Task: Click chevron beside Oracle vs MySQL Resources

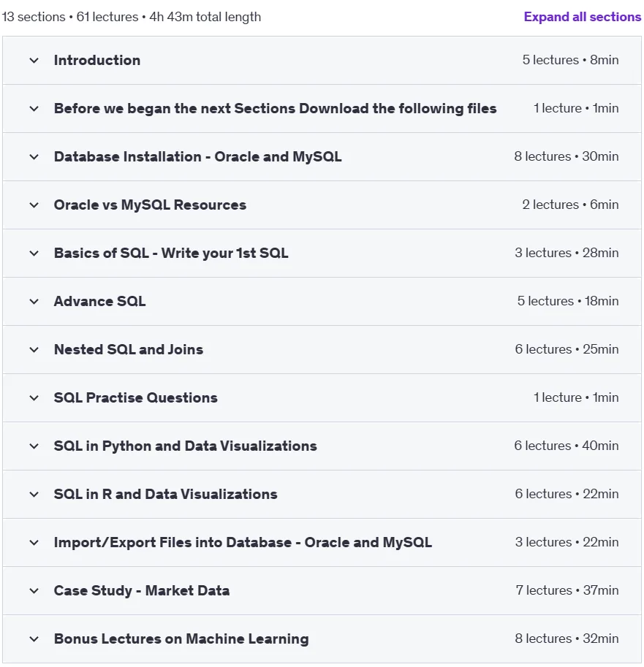Action: point(34,205)
